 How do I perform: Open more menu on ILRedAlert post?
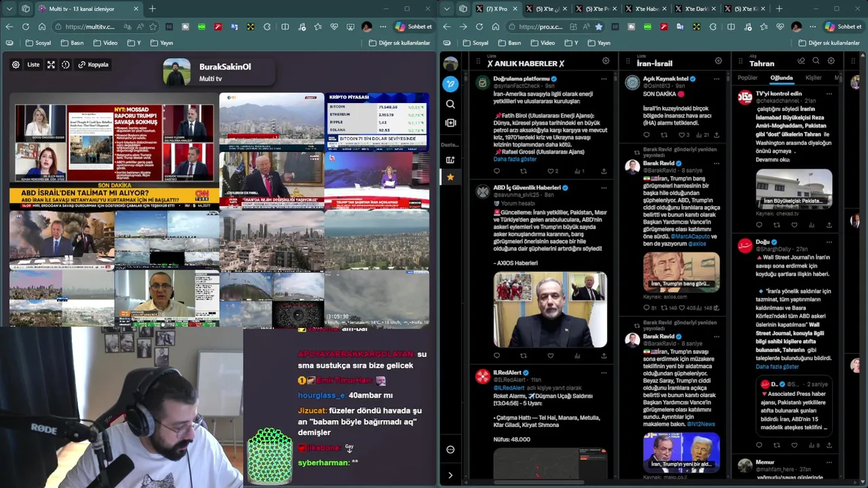click(604, 373)
